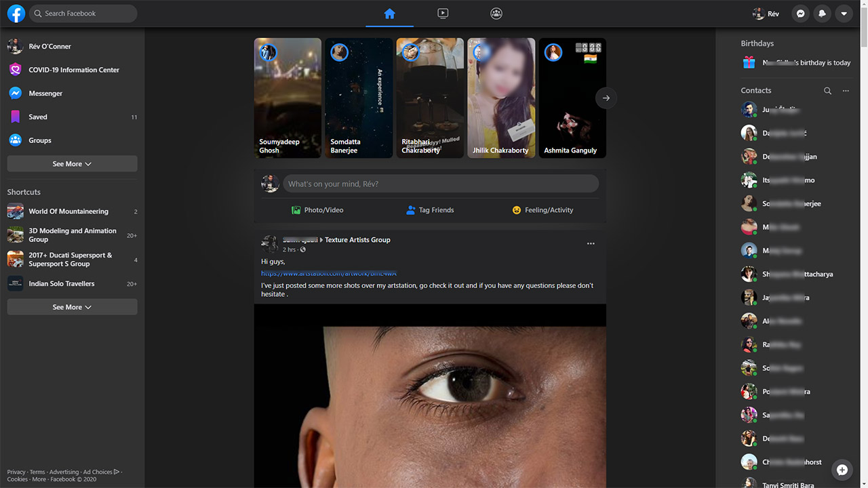868x488 pixels.
Task: Click the create (+) floating button
Action: pyautogui.click(x=842, y=470)
